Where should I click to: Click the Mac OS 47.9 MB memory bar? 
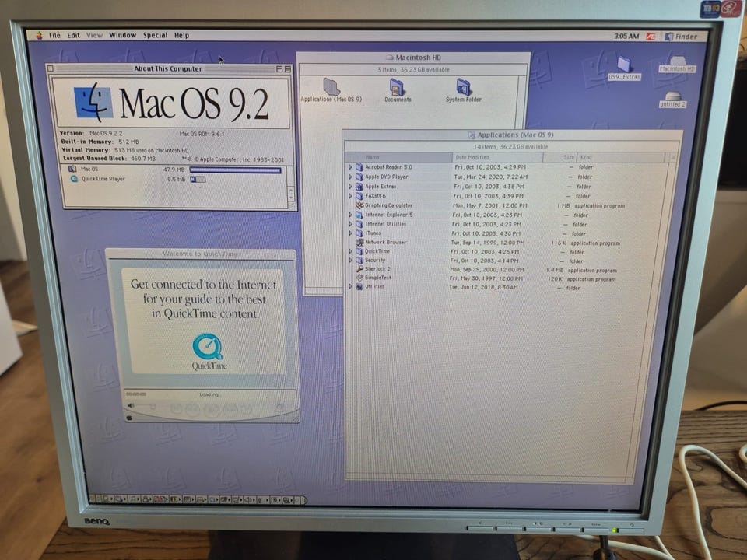[235, 170]
